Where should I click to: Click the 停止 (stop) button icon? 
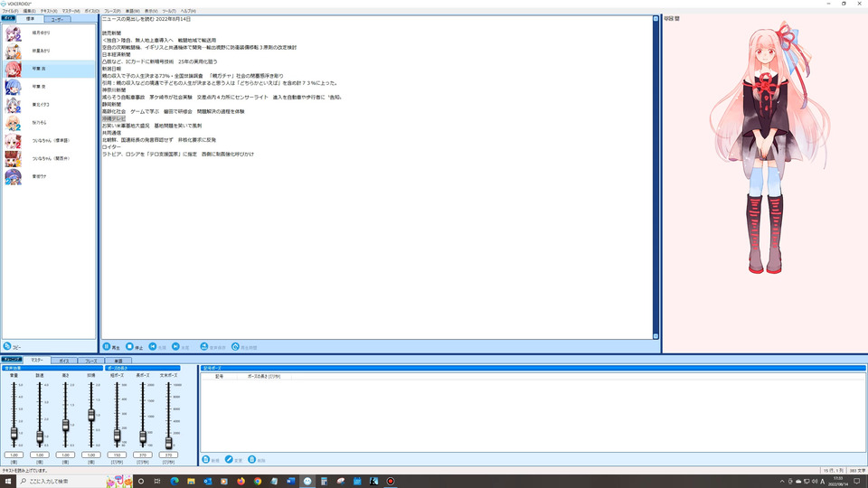[x=129, y=346]
